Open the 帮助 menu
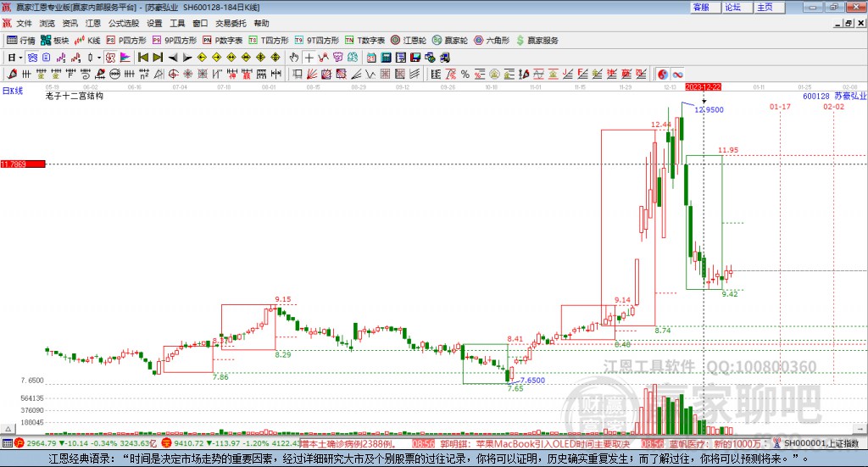This screenshot has width=868, height=467. click(261, 23)
